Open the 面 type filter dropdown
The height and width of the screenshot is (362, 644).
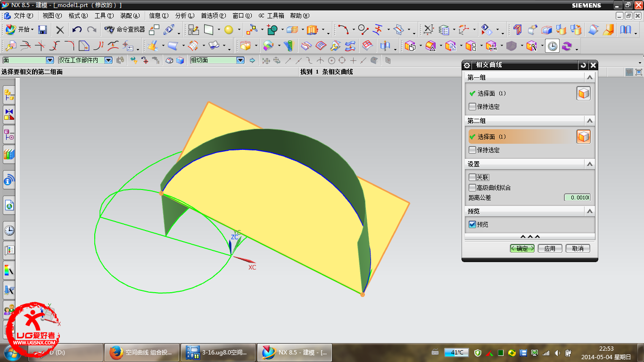click(50, 60)
